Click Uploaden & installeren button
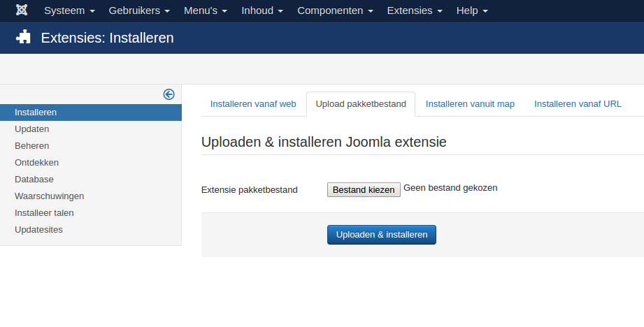This screenshot has width=644, height=327. pyautogui.click(x=382, y=235)
